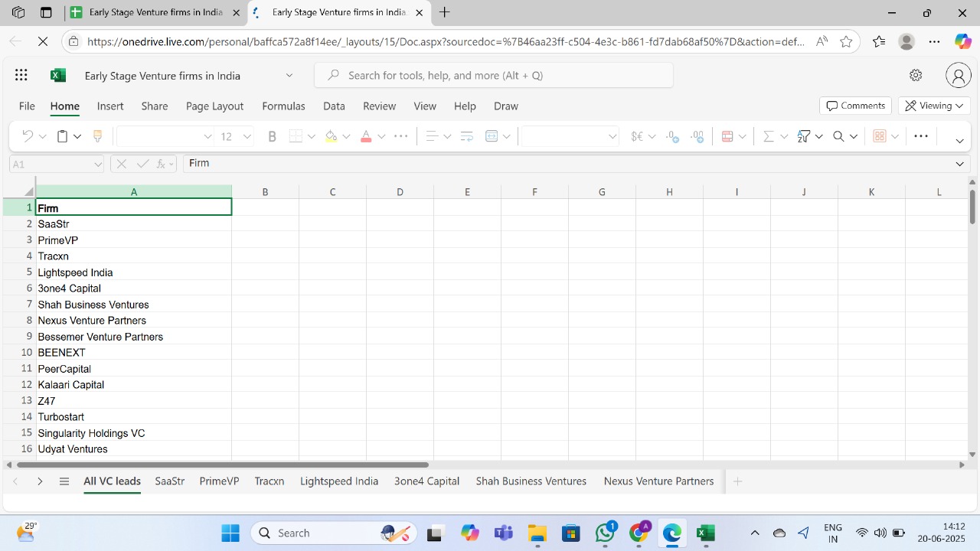Expand the Undo dropdown arrow

point(42,136)
